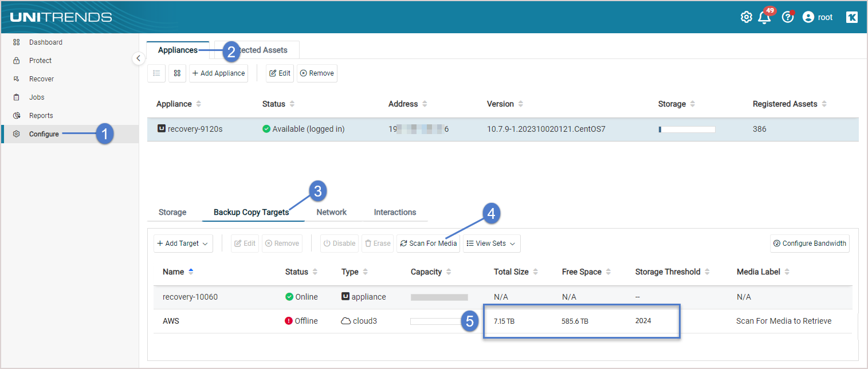The image size is (868, 369).
Task: Sort by Free Space column
Action: (587, 272)
